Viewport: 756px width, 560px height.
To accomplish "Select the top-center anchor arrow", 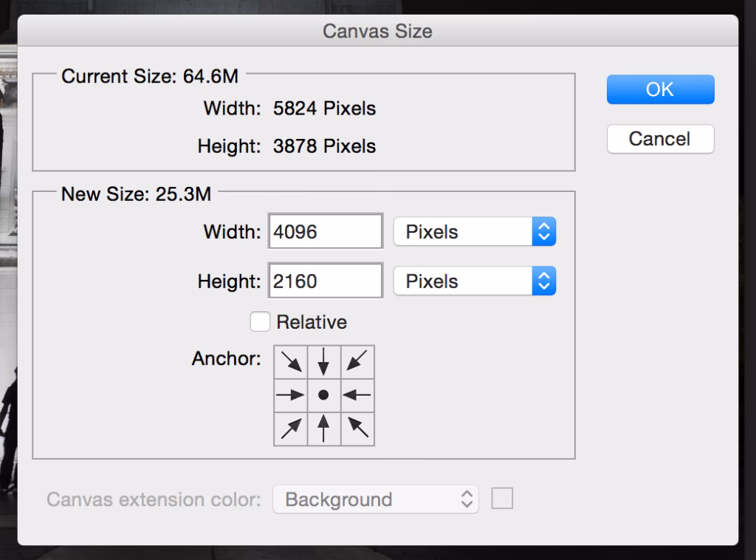I will tap(324, 361).
